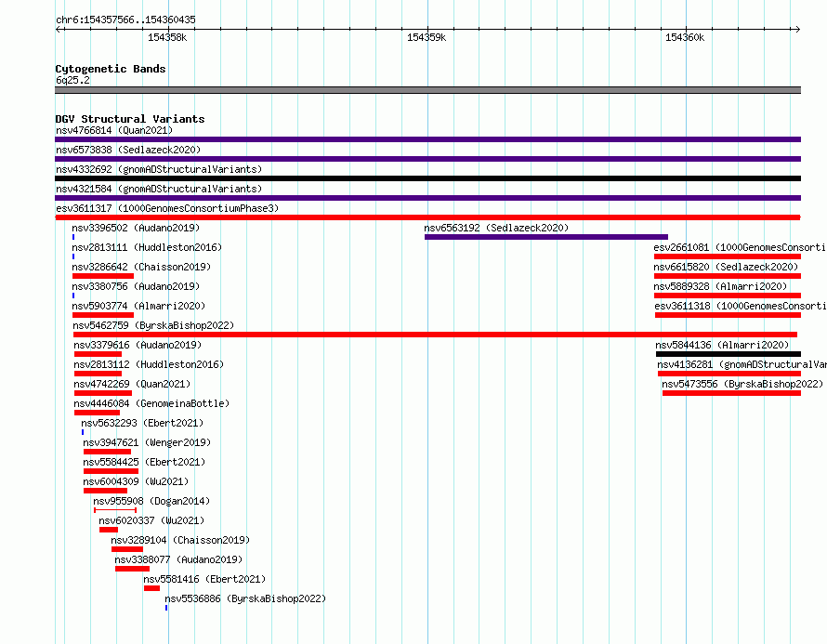Viewport: 827px width, 644px height.
Task: Click nsv4742269 (Quan2021) label
Action: point(132,384)
